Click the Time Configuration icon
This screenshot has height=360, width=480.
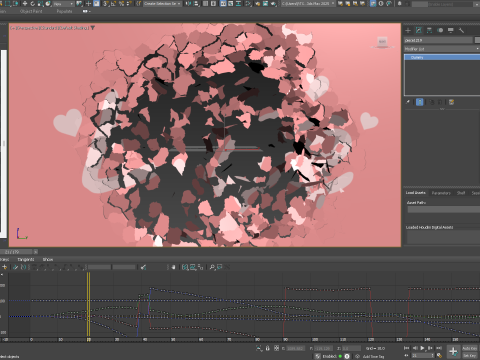tap(439, 356)
